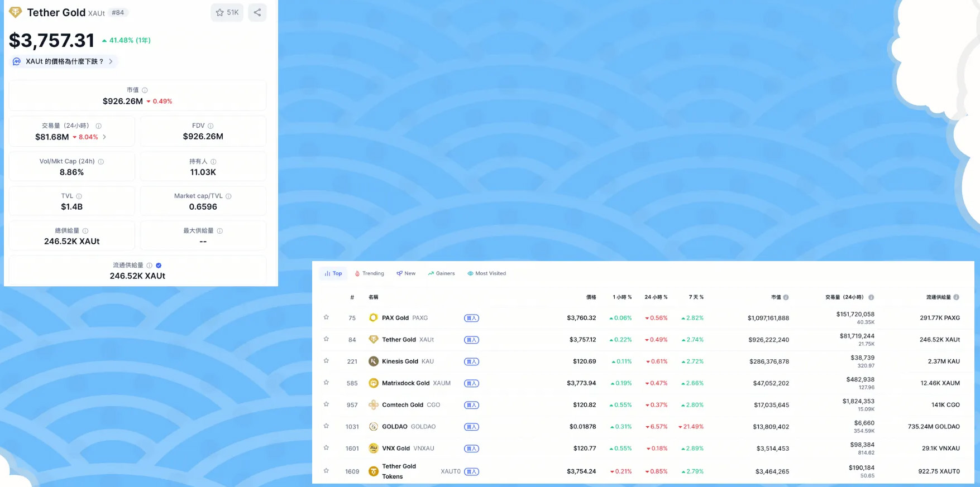Switch to the Trending tab
The height and width of the screenshot is (487, 980).
tap(370, 273)
